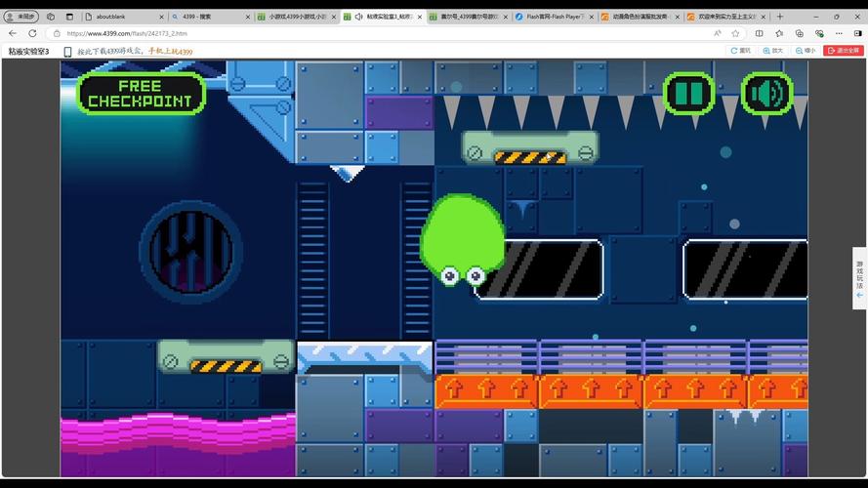Image resolution: width=868 pixels, height=488 pixels.
Task: Open a new browser tab
Action: coord(779,17)
